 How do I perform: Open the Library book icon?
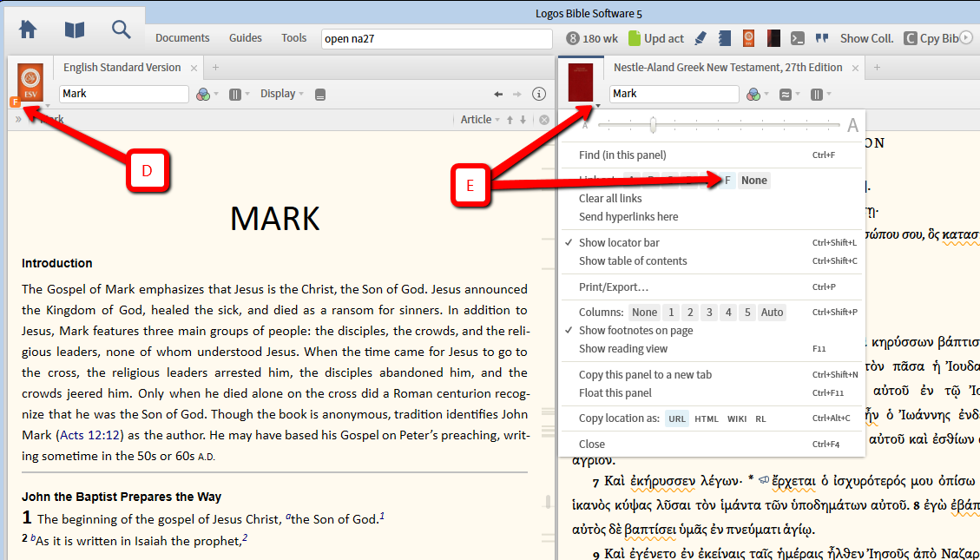click(x=75, y=30)
